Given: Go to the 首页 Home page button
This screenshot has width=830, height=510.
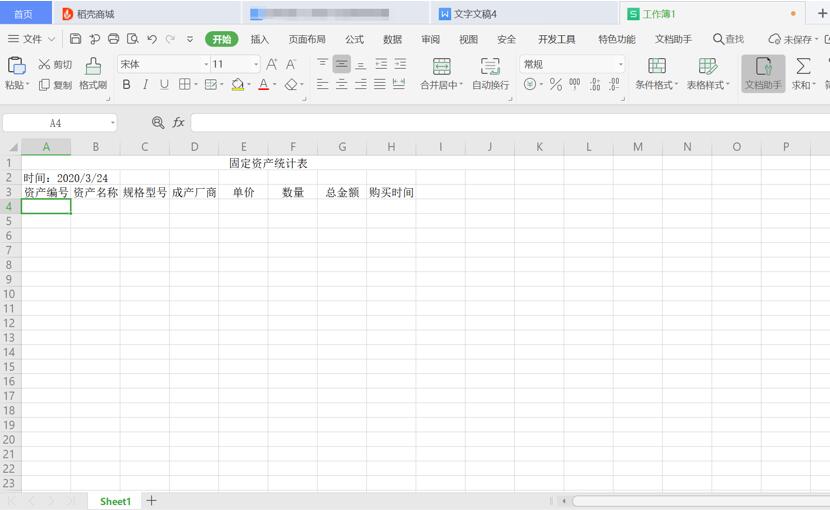Looking at the screenshot, I should click(x=23, y=14).
